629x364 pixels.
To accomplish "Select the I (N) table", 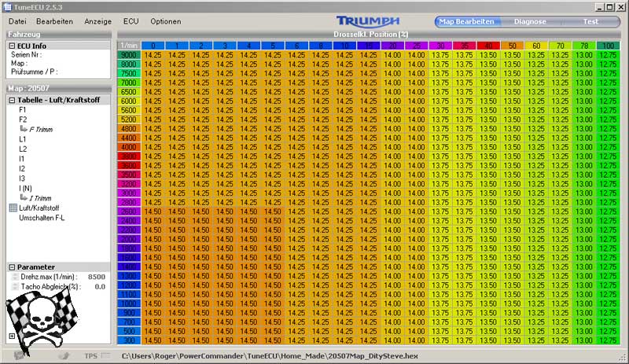I will pos(25,188).
